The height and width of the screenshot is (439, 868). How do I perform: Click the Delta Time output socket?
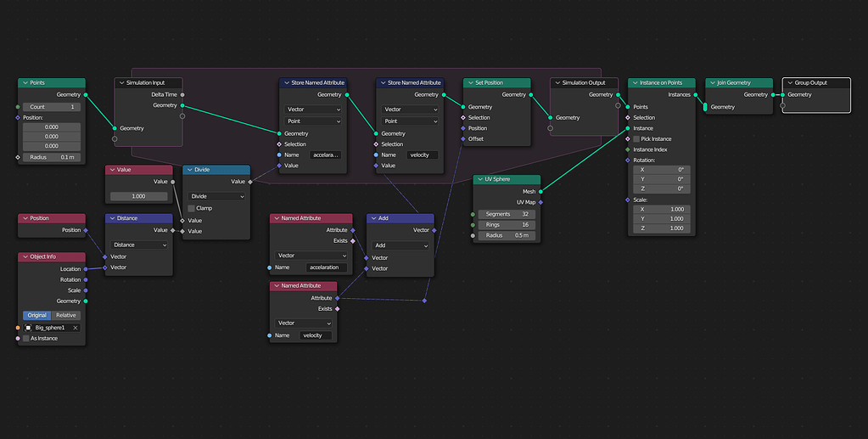click(182, 95)
